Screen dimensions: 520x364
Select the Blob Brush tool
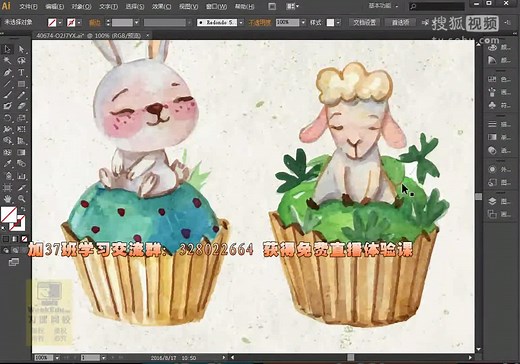click(x=7, y=106)
